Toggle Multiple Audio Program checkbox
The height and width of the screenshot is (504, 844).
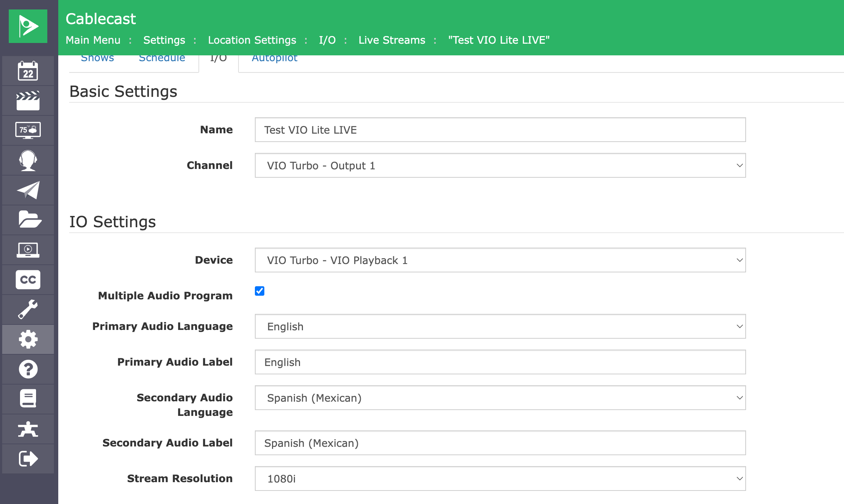(260, 291)
